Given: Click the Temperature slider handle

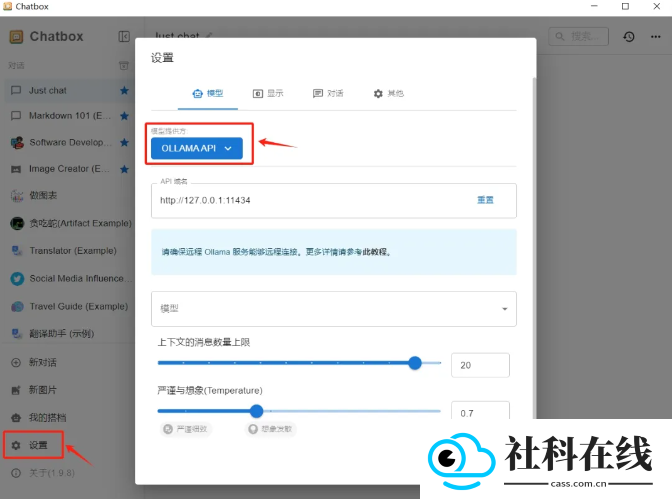Looking at the screenshot, I should (256, 411).
